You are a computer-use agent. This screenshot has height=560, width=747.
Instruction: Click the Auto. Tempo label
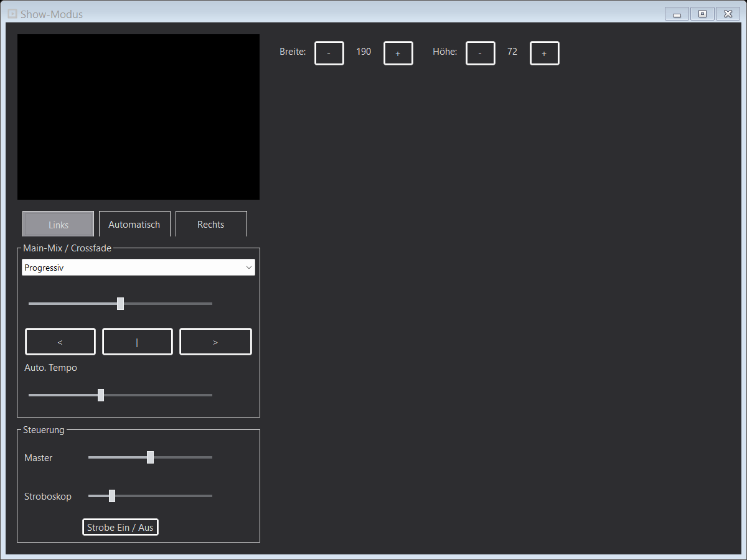pyautogui.click(x=51, y=368)
